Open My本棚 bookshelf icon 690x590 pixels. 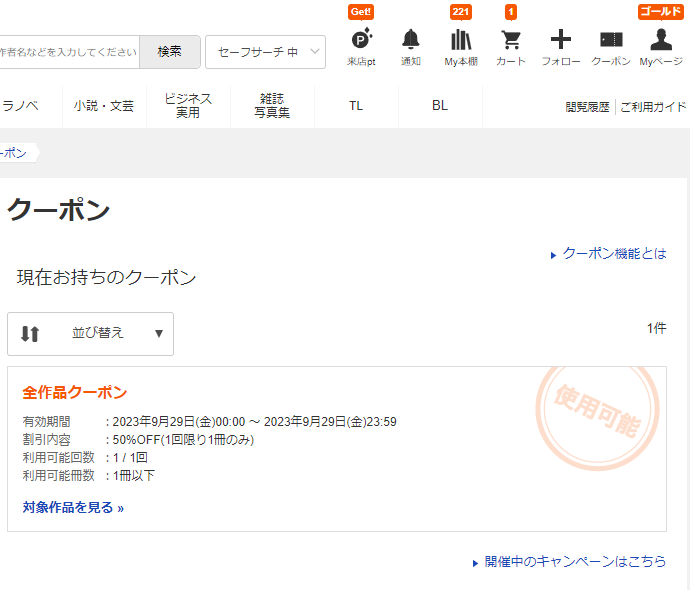461,40
